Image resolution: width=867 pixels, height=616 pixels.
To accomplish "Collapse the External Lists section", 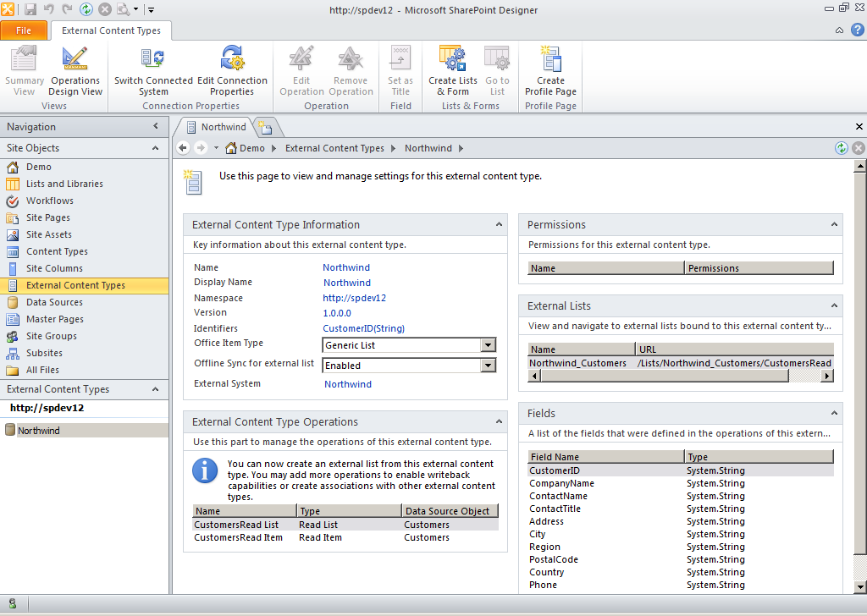I will [834, 305].
